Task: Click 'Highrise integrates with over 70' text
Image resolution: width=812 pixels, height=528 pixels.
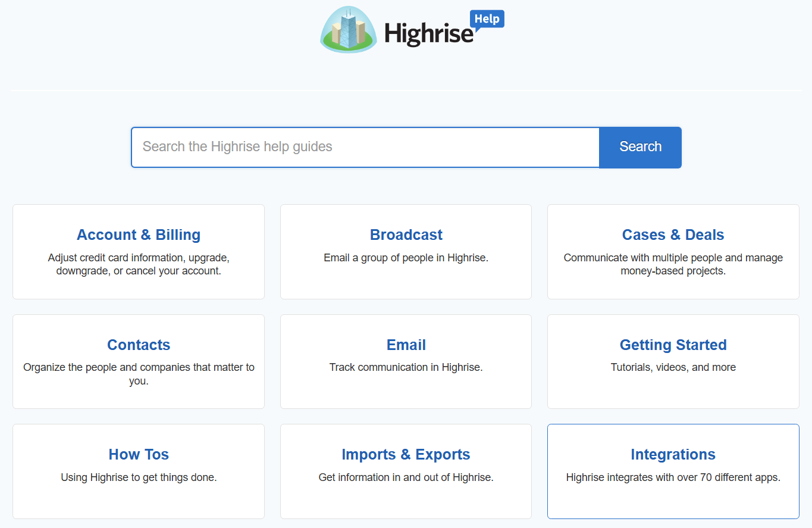Action: (x=673, y=477)
